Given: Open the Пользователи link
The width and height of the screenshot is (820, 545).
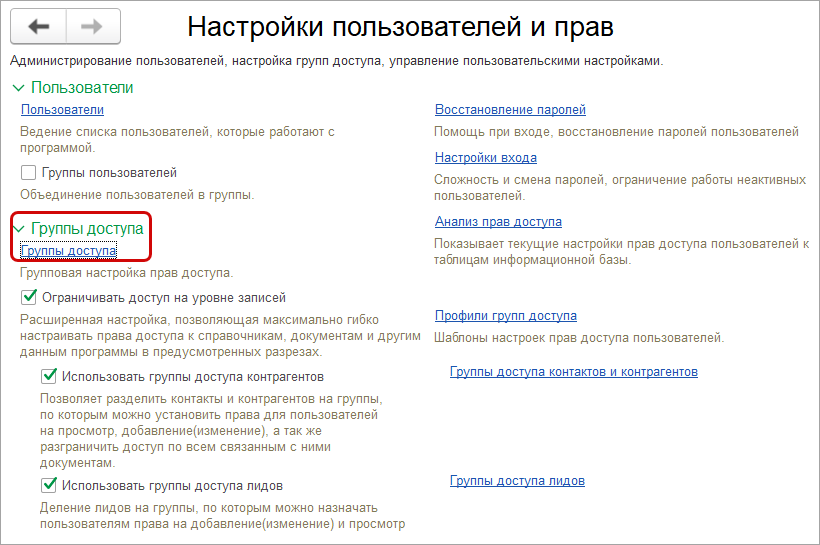Looking at the screenshot, I should click(62, 110).
